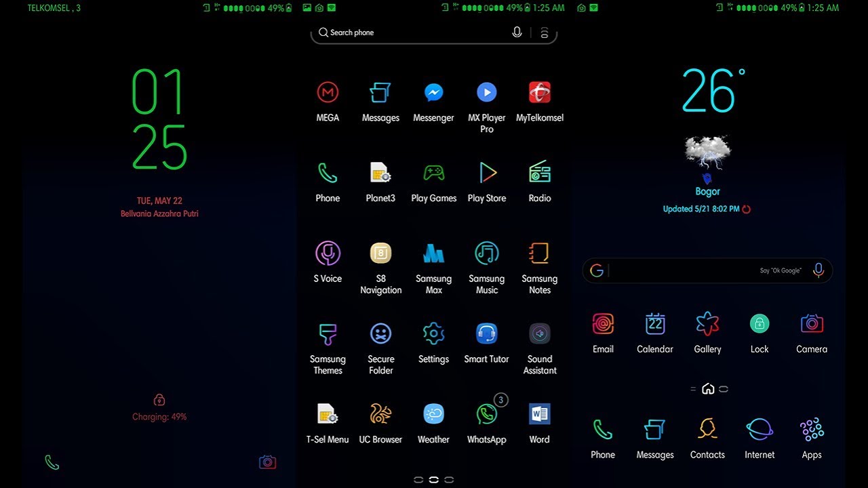Open Email on the home screen

(603, 324)
